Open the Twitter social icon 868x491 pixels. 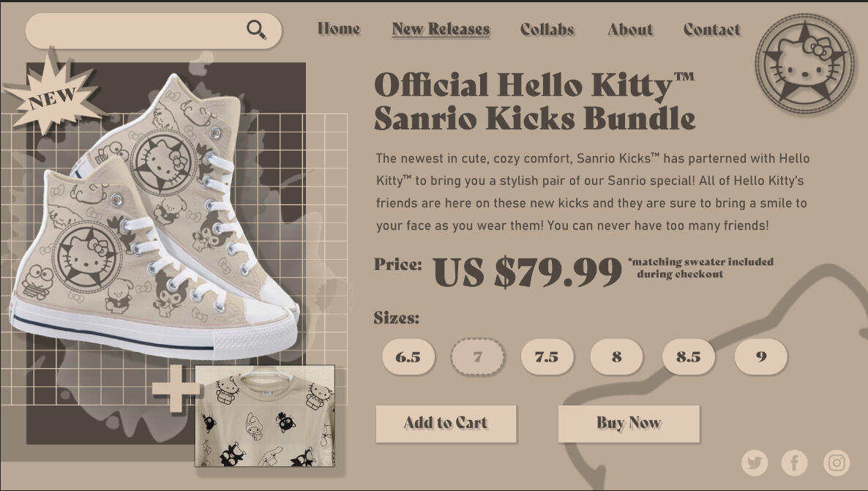tap(755, 462)
